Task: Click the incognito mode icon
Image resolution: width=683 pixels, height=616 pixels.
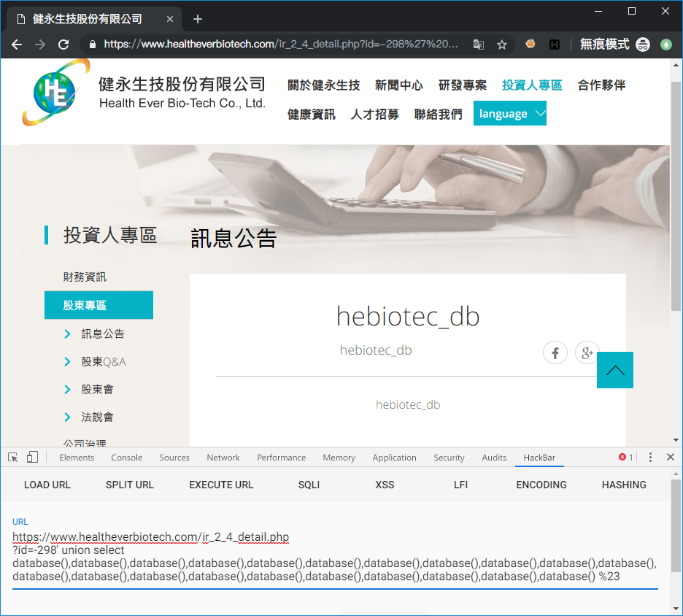Action: [643, 44]
